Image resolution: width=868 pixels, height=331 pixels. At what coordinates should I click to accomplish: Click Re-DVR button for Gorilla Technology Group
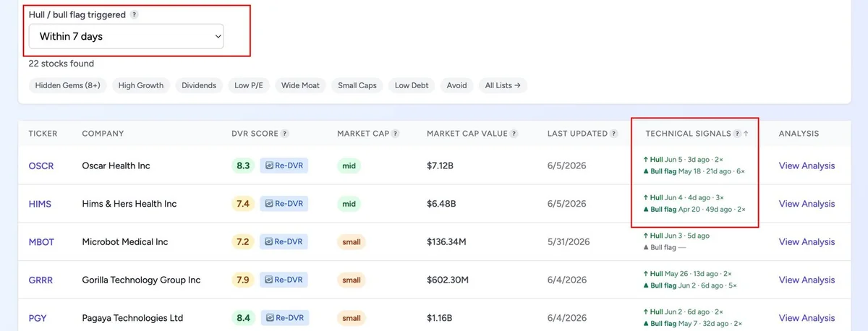coord(284,280)
